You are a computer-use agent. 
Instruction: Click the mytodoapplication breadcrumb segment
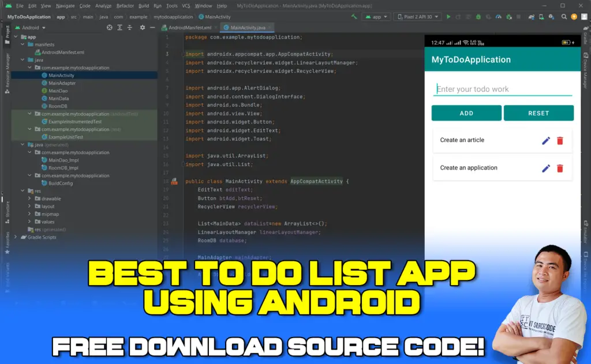173,17
